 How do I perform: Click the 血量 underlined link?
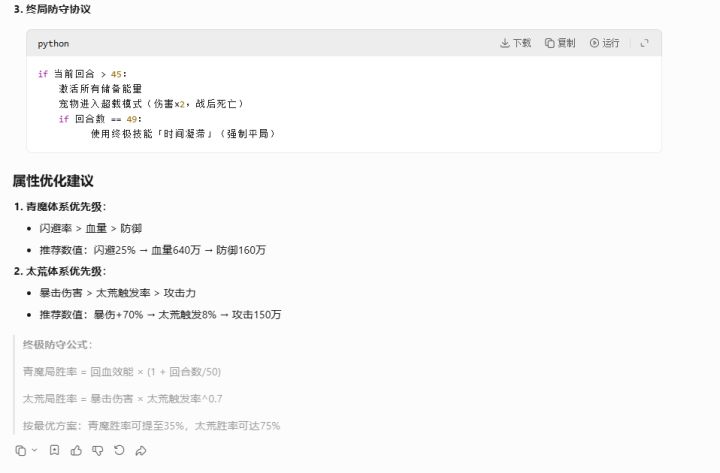pyautogui.click(x=96, y=228)
